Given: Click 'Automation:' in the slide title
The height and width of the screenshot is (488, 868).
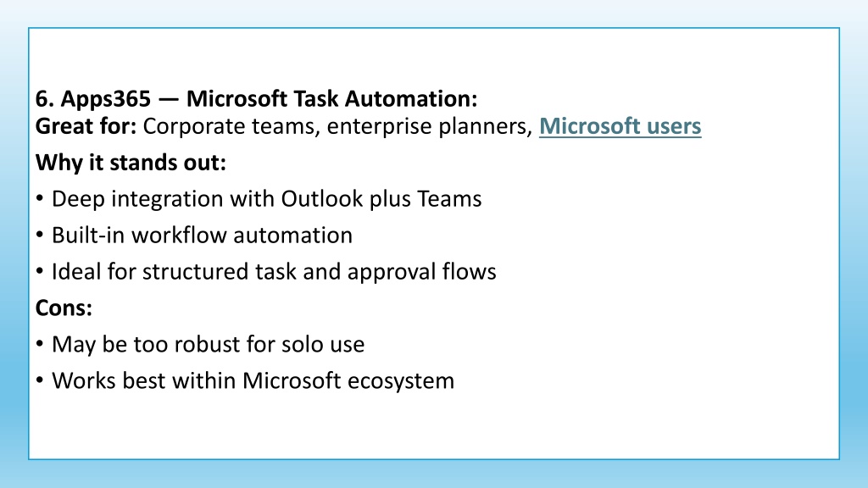Looking at the screenshot, I should click(x=411, y=99).
